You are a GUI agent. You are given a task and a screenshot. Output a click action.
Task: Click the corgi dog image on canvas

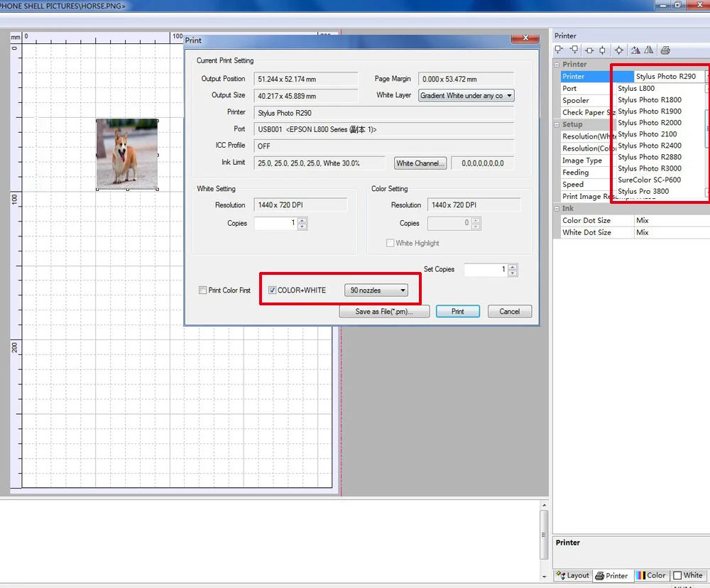127,154
